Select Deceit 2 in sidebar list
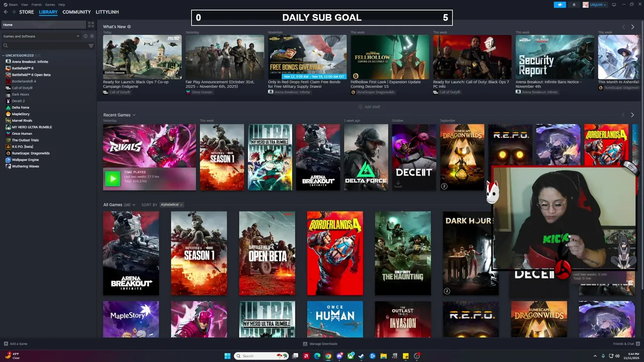 click(18, 101)
